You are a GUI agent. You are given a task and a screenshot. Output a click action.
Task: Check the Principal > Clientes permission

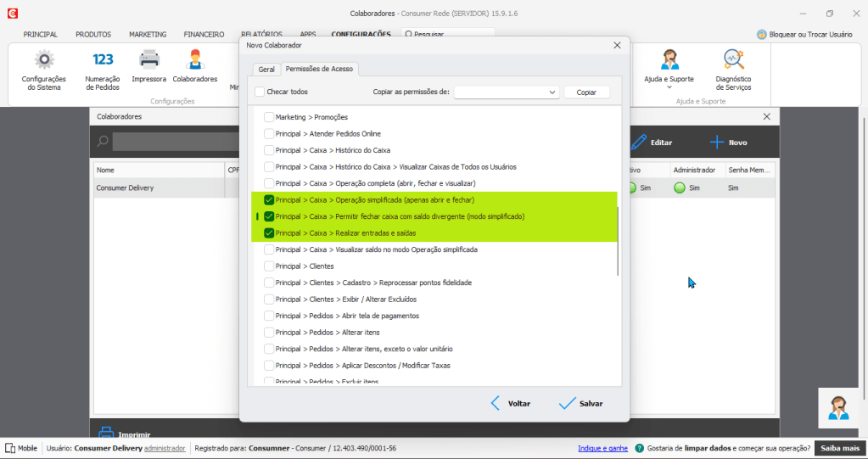(x=269, y=266)
